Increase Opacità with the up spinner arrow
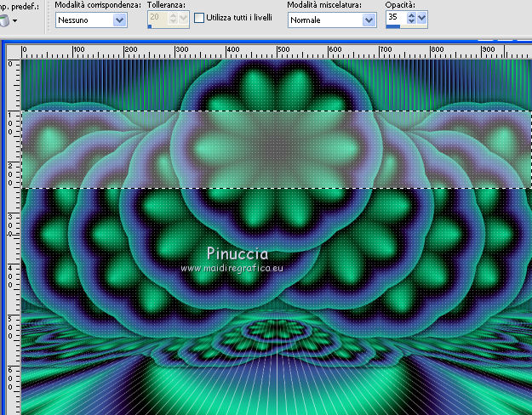This screenshot has width=532, height=415. click(x=410, y=14)
